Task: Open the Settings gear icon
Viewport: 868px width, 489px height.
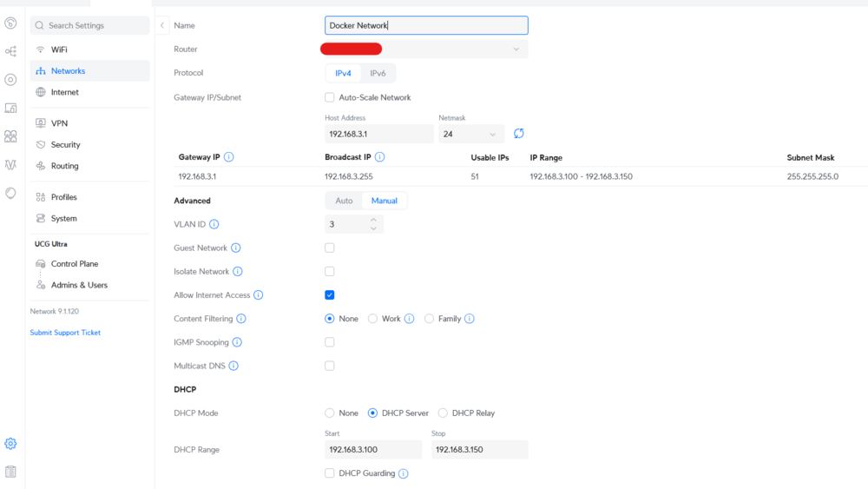Action: coord(10,444)
